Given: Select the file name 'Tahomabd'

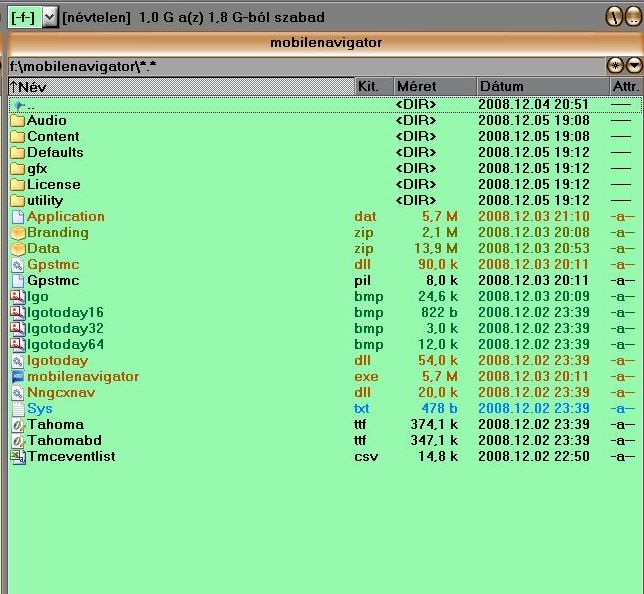Looking at the screenshot, I should [64, 440].
